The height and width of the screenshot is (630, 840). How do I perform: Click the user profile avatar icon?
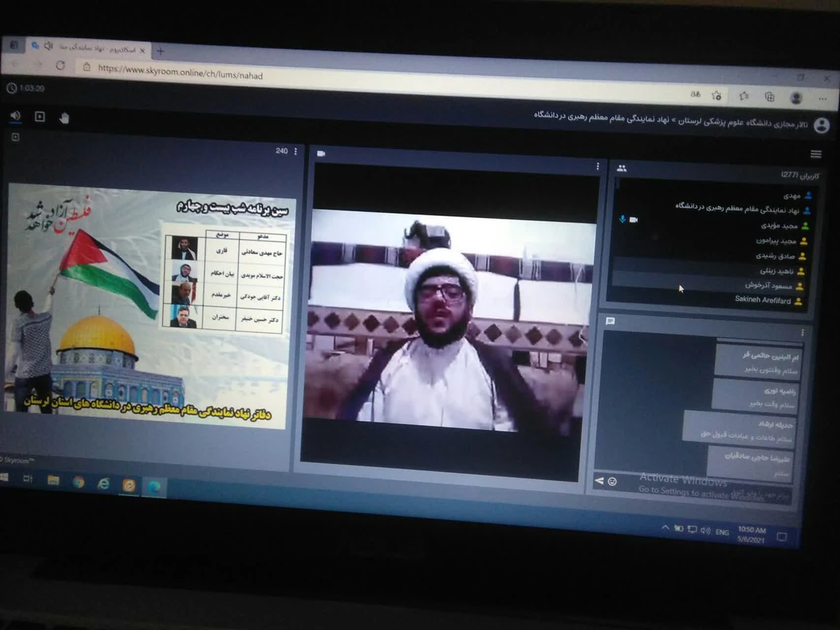(x=821, y=126)
